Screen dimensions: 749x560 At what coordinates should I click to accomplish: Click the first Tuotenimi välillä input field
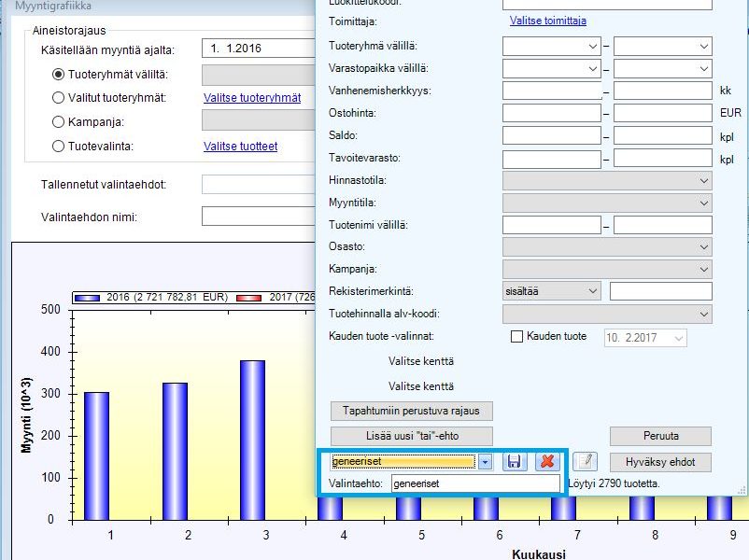point(552,225)
